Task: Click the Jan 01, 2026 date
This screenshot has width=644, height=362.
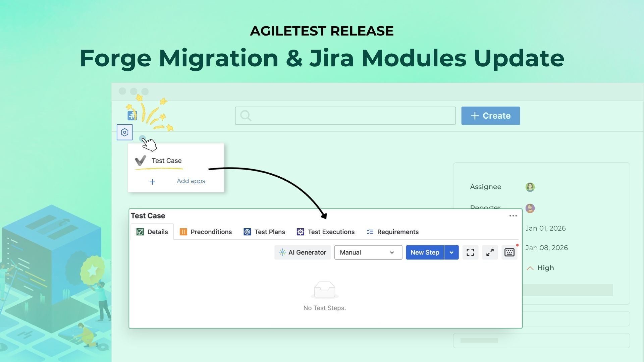Action: tap(545, 228)
